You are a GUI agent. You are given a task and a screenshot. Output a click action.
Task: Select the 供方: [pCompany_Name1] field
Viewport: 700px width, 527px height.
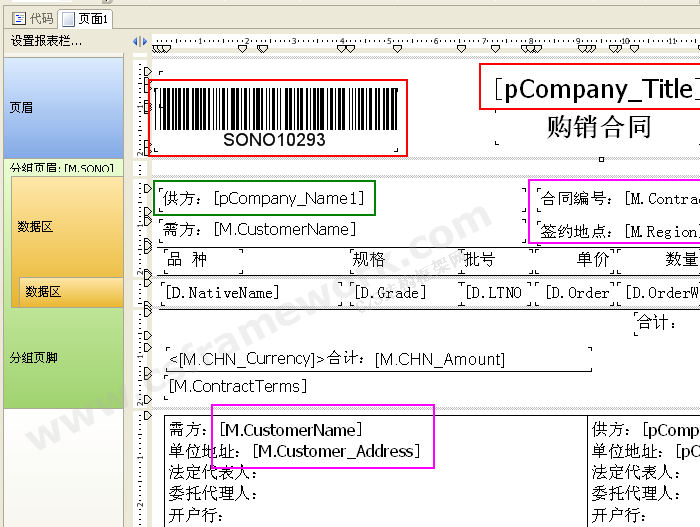click(265, 198)
